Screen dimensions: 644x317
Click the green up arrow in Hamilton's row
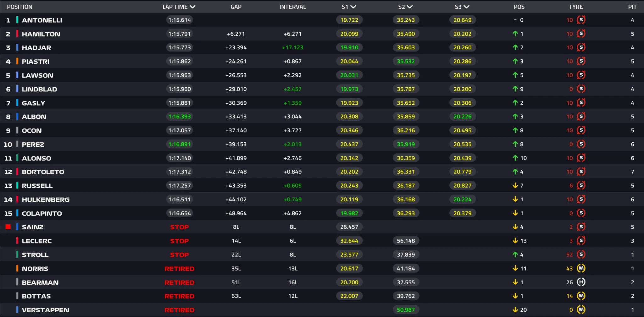tap(515, 34)
